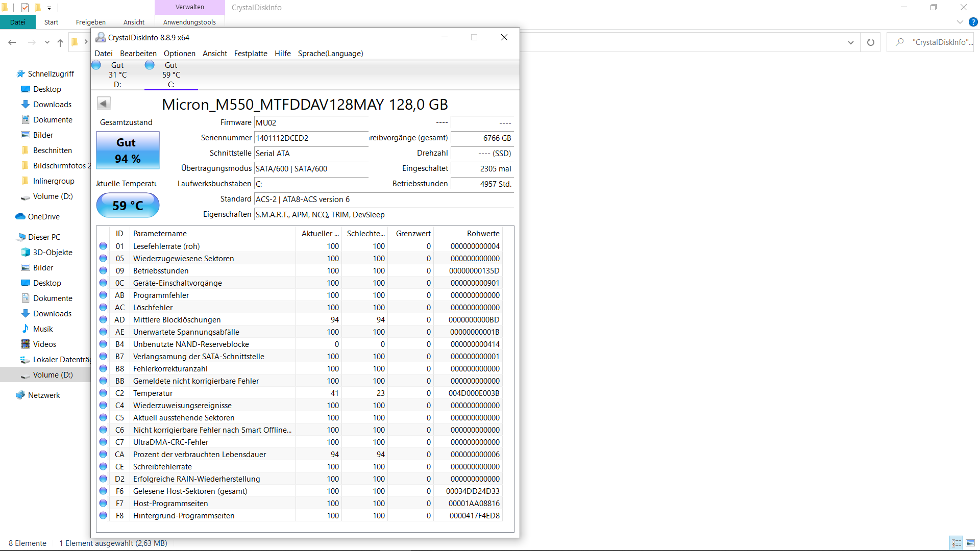Click Rohwerte column header
The width and height of the screenshot is (980, 551).
click(468, 233)
